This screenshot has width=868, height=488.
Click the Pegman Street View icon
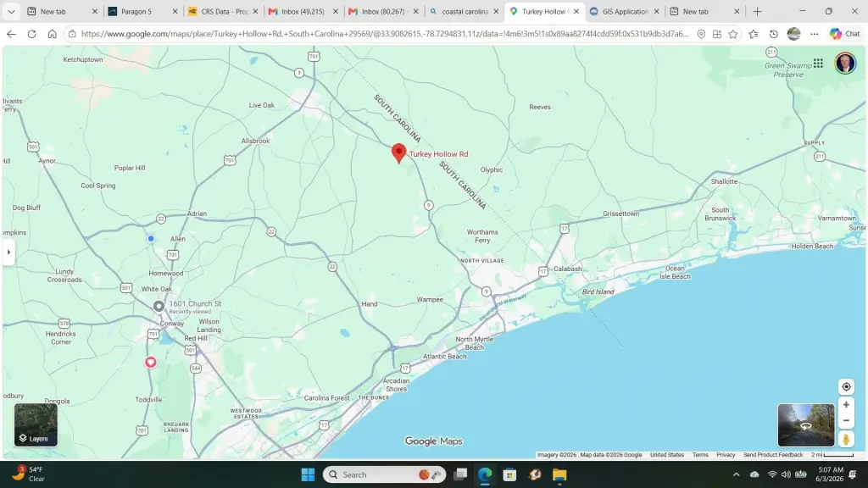[846, 440]
